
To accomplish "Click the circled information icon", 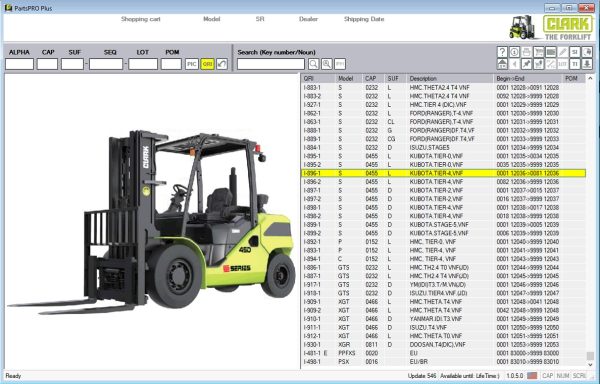I will (515, 52).
